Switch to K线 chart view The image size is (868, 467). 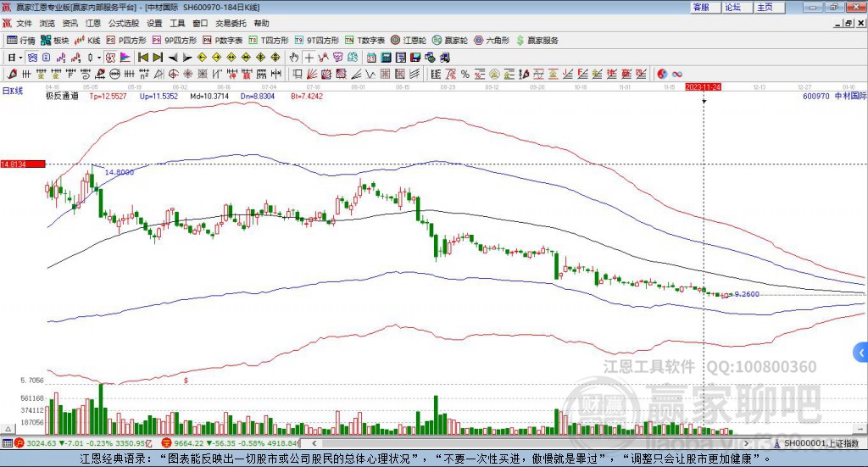click(x=87, y=41)
